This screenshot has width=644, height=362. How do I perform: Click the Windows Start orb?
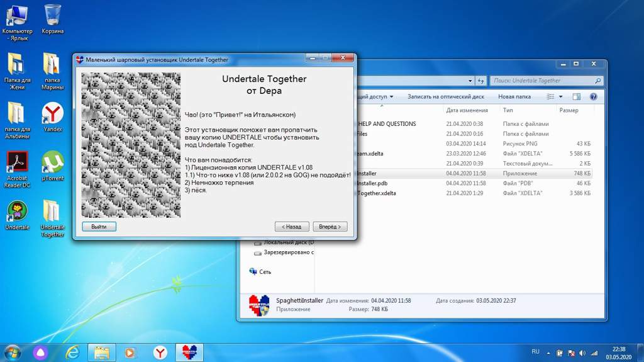13,353
